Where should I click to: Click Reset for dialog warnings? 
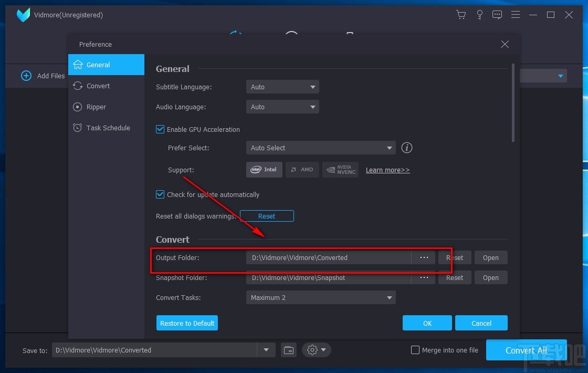pyautogui.click(x=267, y=216)
